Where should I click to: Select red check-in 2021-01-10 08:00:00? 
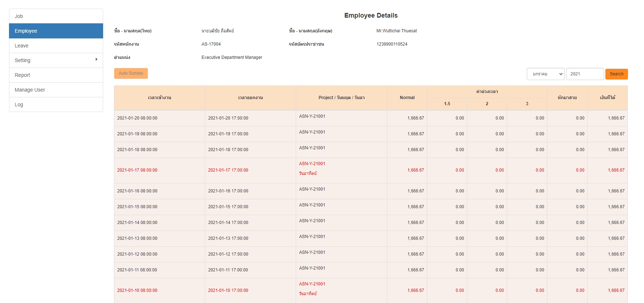(137, 290)
